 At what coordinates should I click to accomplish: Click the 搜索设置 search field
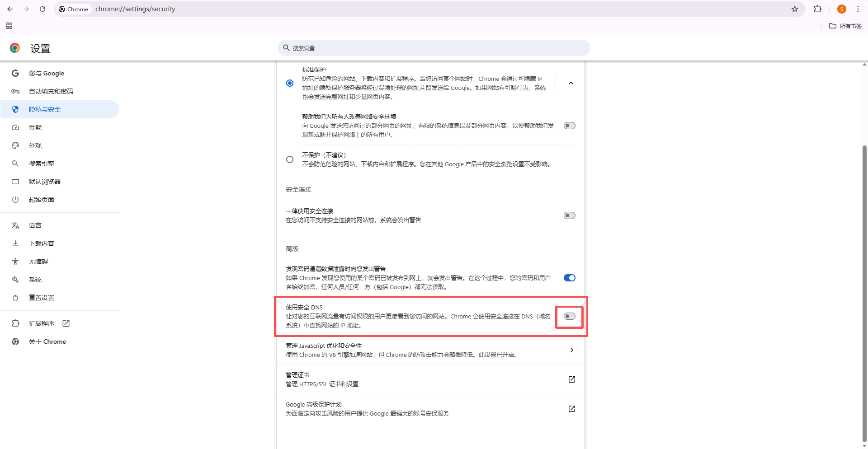pos(433,48)
